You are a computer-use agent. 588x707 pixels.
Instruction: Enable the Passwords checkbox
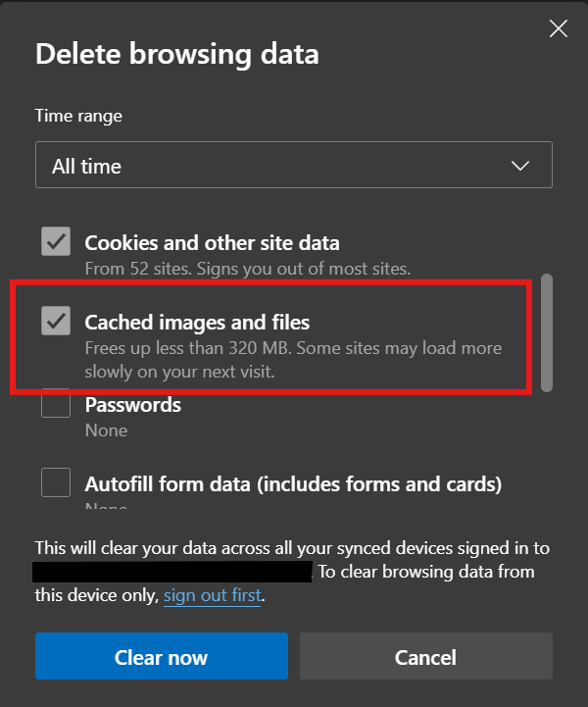pos(56,403)
